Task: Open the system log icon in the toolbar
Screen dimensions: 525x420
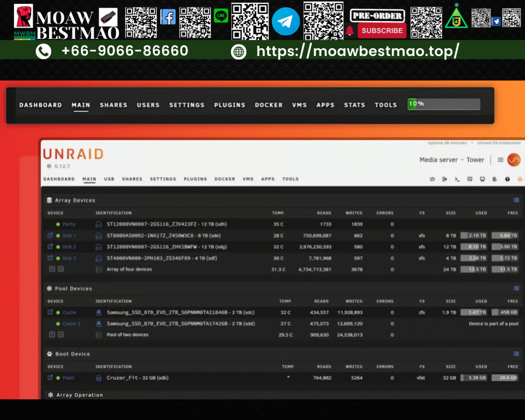Action: [495, 179]
